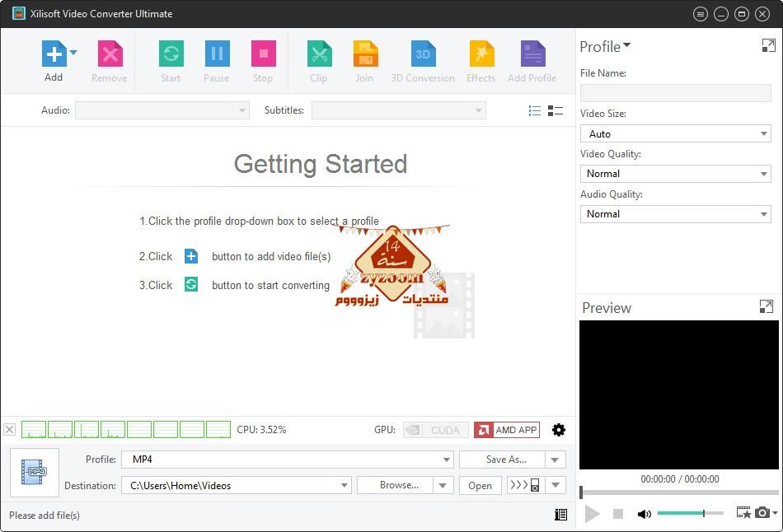Image resolution: width=783 pixels, height=532 pixels.
Task: Open the Add dropdown arrow
Action: [x=73, y=53]
